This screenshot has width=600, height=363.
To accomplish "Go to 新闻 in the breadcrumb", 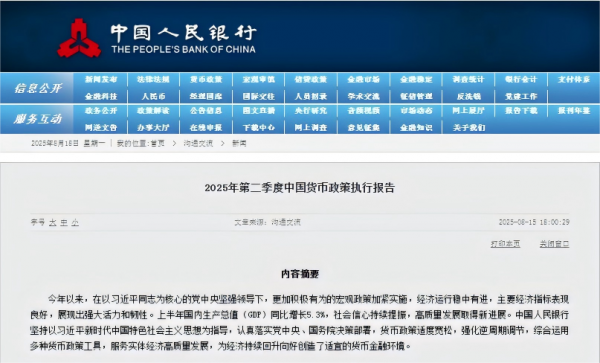I will (239, 143).
